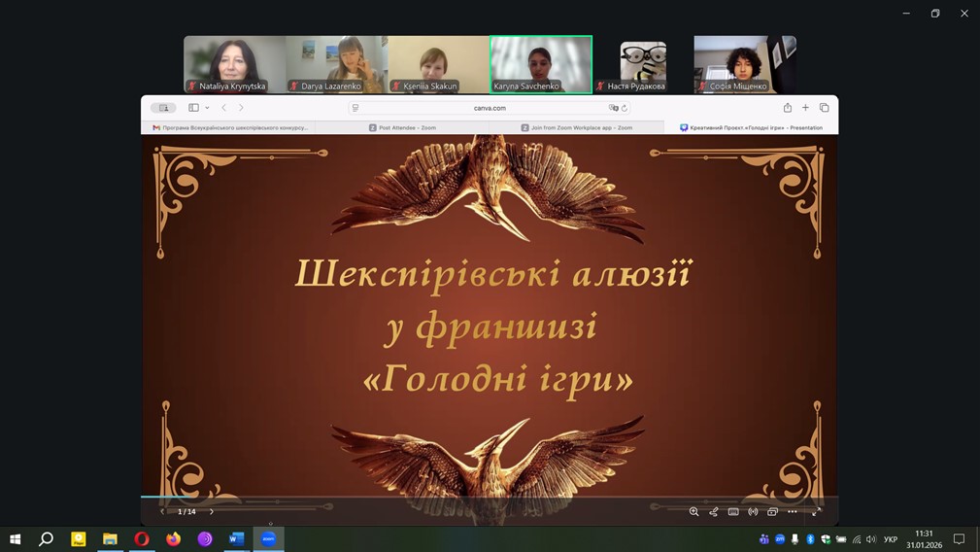
Task: Toggle fullscreen presentation mode
Action: [x=816, y=511]
